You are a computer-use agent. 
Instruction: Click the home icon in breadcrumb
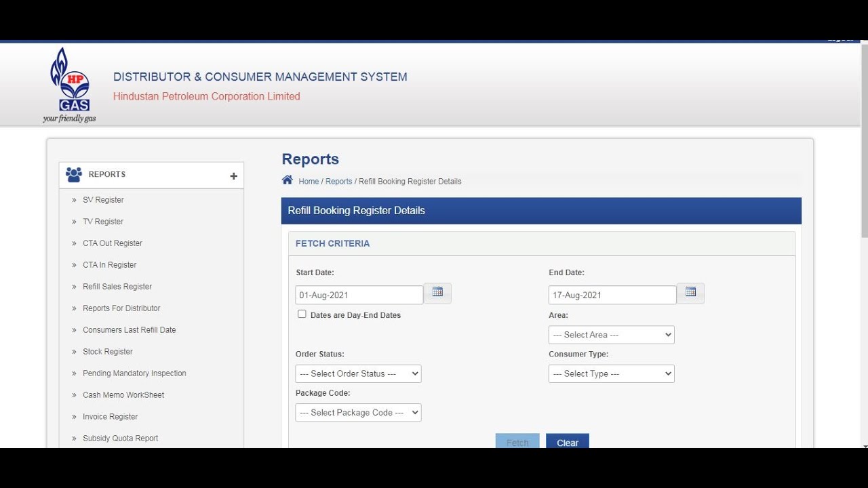coord(288,180)
